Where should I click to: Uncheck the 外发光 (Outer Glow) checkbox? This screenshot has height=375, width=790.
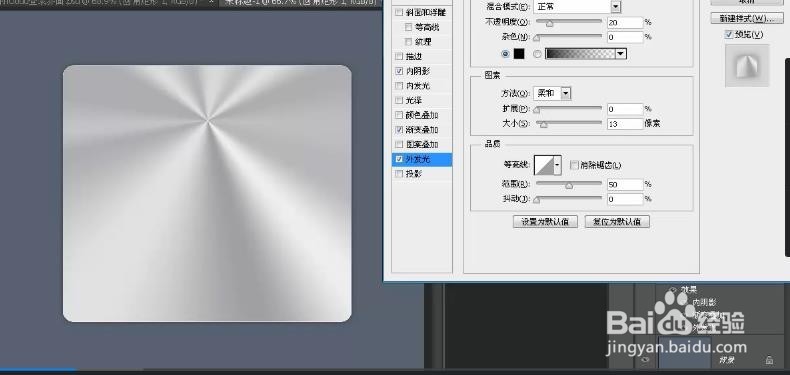[x=399, y=159]
